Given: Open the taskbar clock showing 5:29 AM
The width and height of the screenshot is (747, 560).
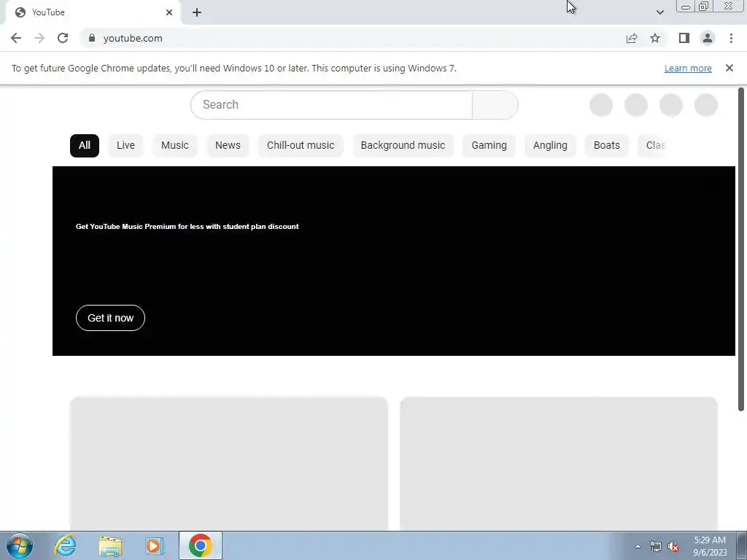Looking at the screenshot, I should pyautogui.click(x=710, y=546).
